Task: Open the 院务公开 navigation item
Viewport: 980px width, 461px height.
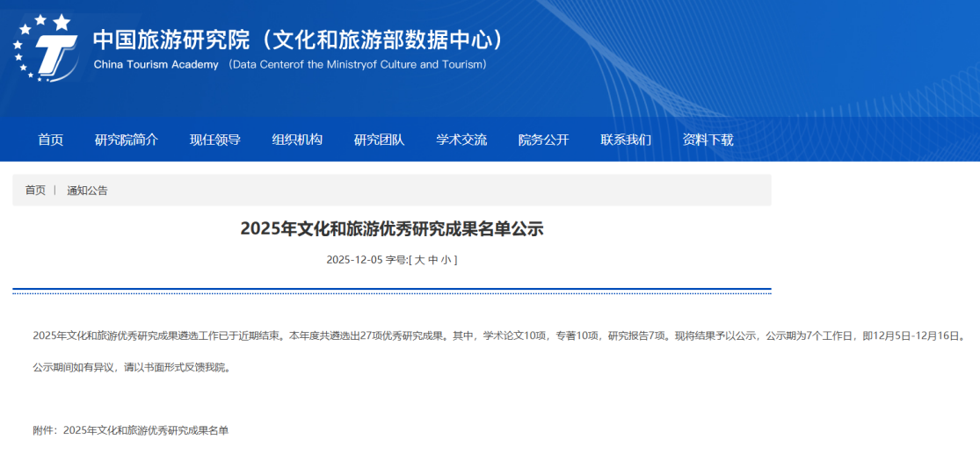Action: (543, 140)
